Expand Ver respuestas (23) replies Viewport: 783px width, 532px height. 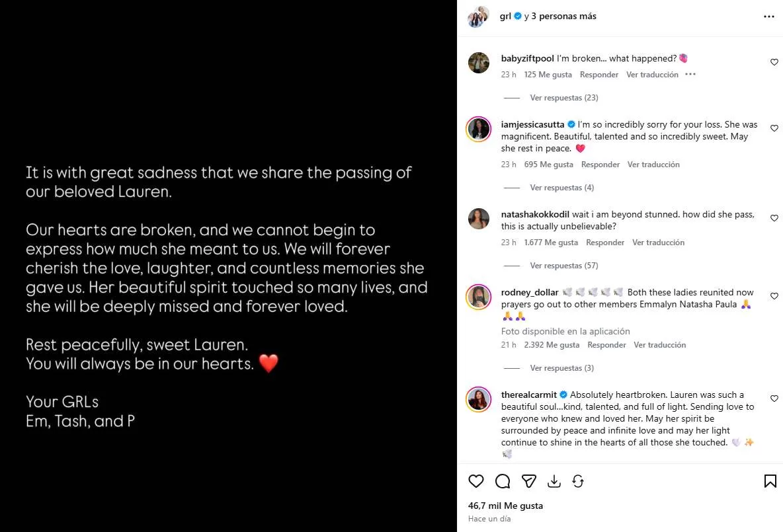pyautogui.click(x=564, y=98)
